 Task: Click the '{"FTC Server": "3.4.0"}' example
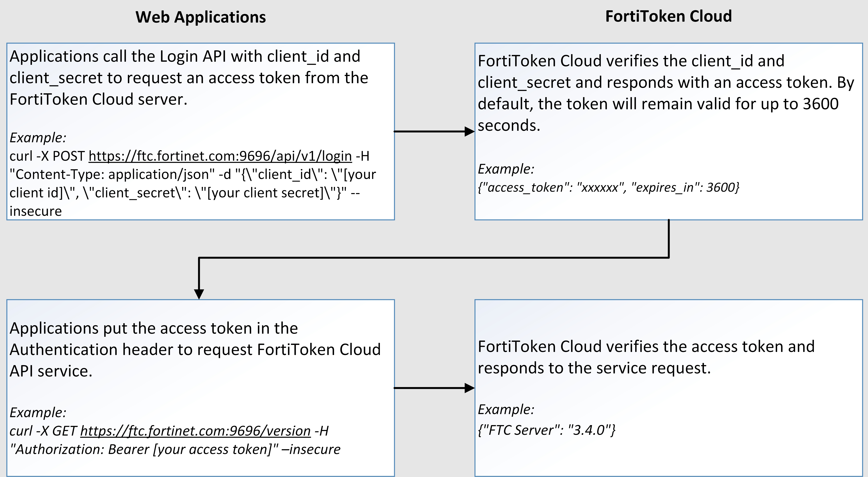tap(547, 430)
